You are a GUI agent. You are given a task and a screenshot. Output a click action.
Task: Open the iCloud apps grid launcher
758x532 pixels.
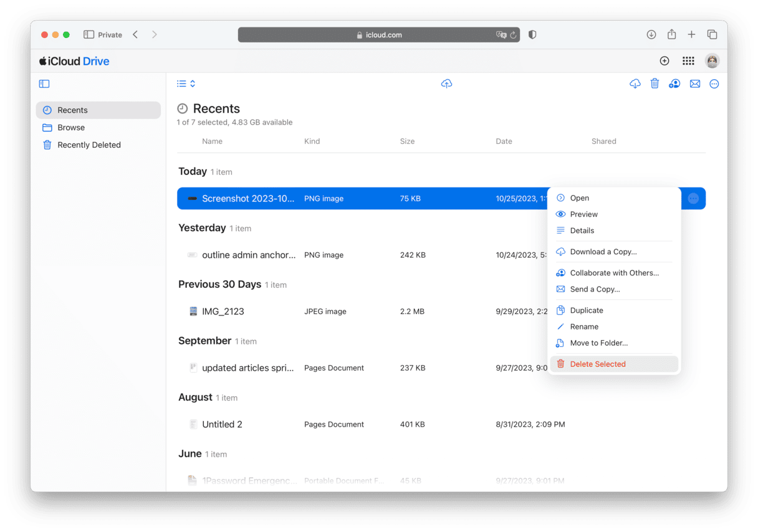pos(688,61)
